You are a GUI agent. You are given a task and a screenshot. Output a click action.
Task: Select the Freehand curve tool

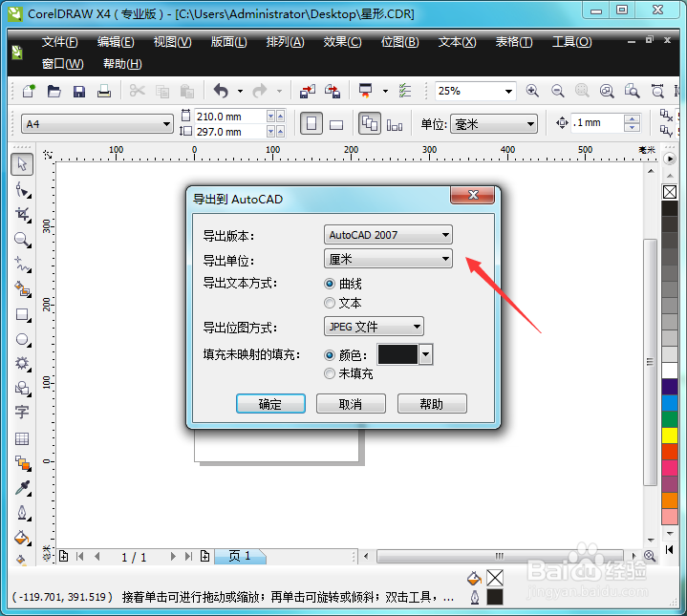[22, 265]
